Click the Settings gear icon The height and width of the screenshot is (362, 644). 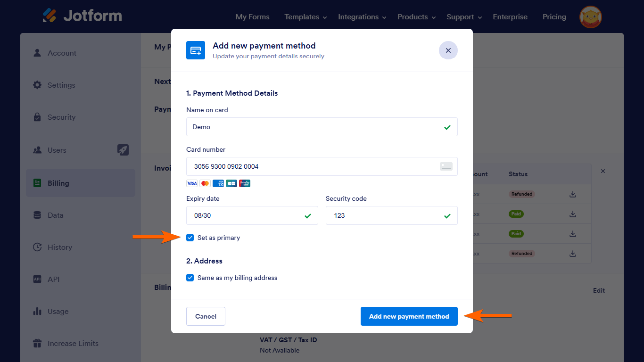tap(37, 85)
